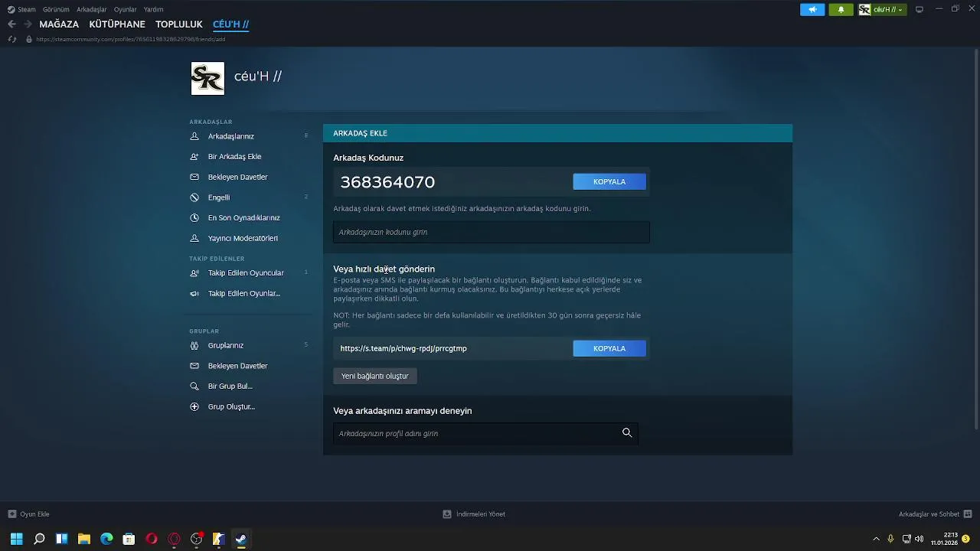The width and height of the screenshot is (980, 551).
Task: Copy the s.team invite link with KOPYALA
Action: tap(609, 348)
